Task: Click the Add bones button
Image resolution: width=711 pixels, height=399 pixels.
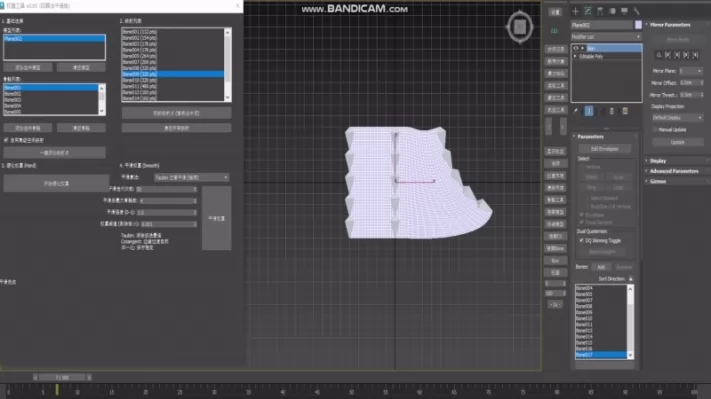Action: pos(601,267)
